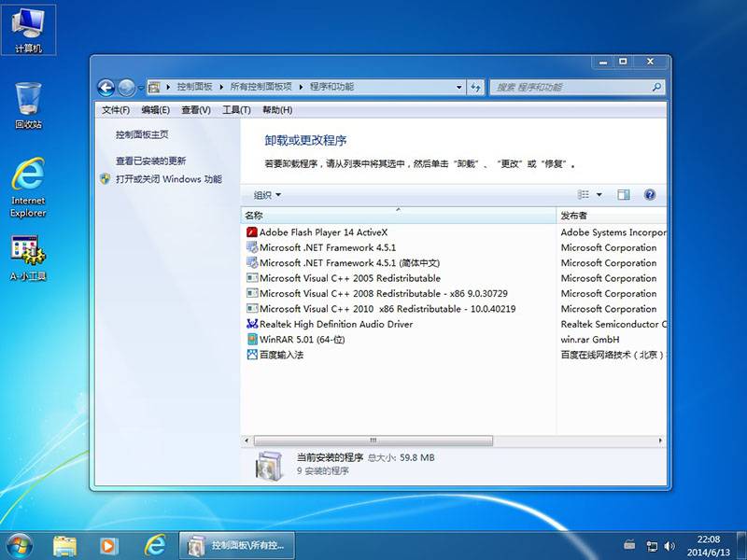The width and height of the screenshot is (747, 560).
Task: Open the 文件(F) menu
Action: tap(116, 110)
